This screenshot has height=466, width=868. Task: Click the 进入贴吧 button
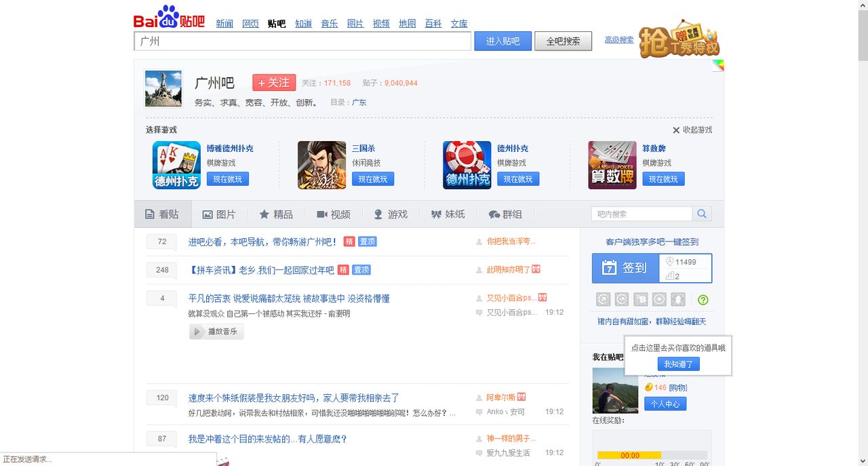pos(502,41)
